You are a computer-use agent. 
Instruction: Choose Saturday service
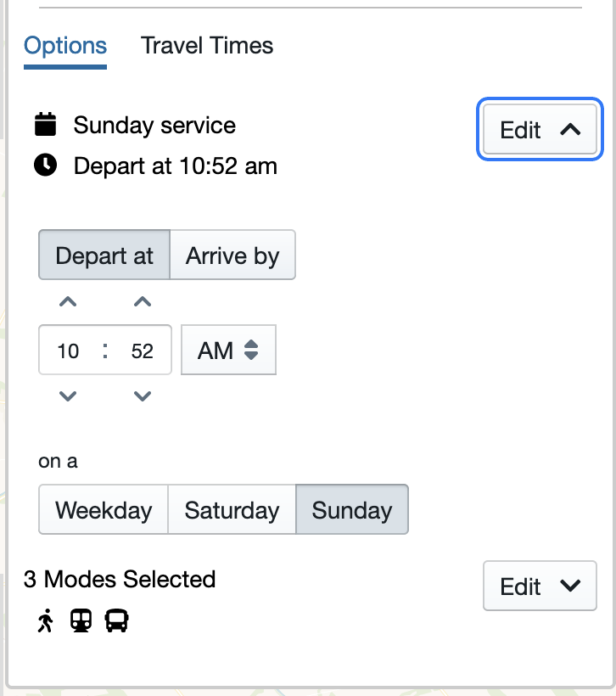click(232, 510)
